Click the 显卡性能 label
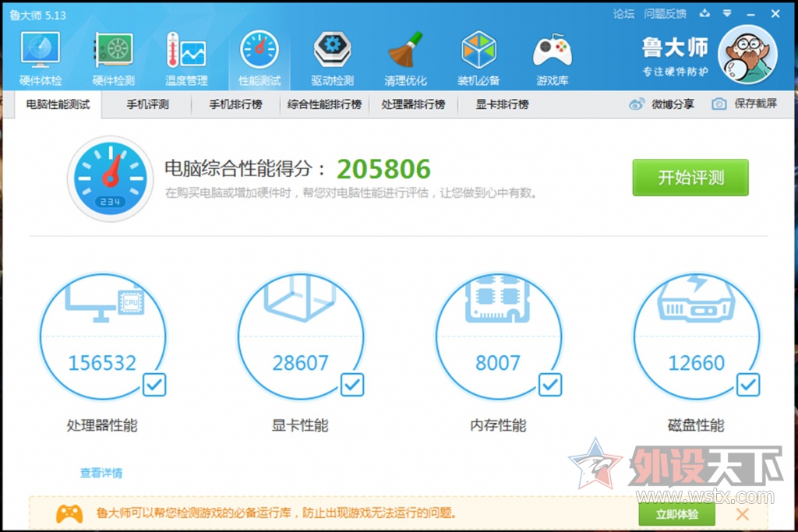 pos(300,425)
